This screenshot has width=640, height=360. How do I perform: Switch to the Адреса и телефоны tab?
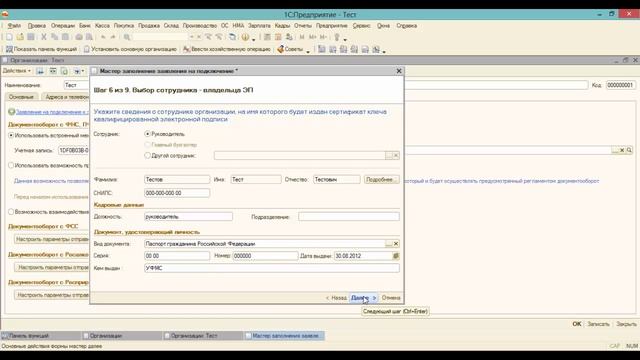click(x=66, y=97)
